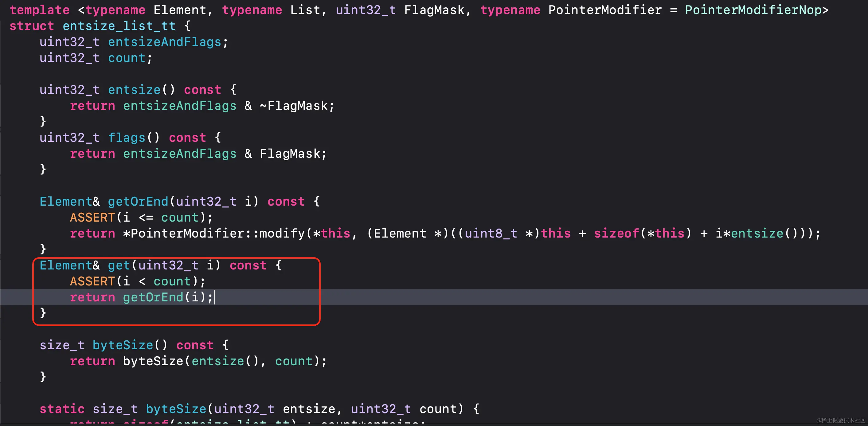Screen dimensions: 868x426
Task: Click the ~FlagMask expression in entsize()
Action: 294,106
